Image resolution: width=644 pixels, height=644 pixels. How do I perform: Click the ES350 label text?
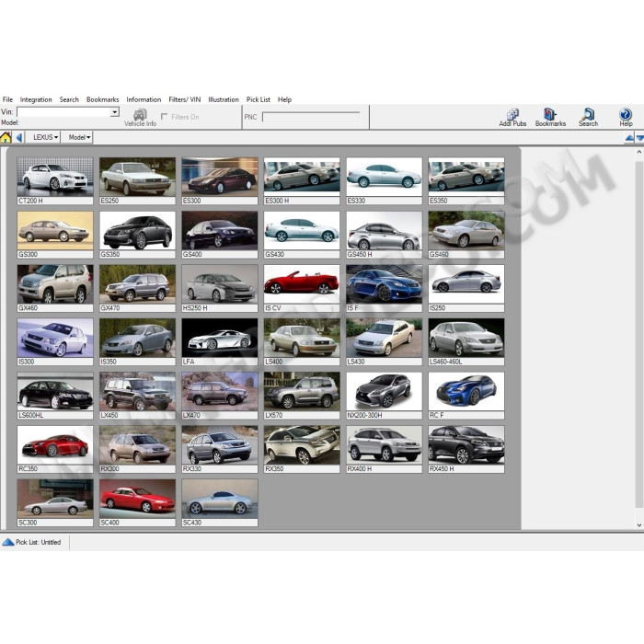438,201
